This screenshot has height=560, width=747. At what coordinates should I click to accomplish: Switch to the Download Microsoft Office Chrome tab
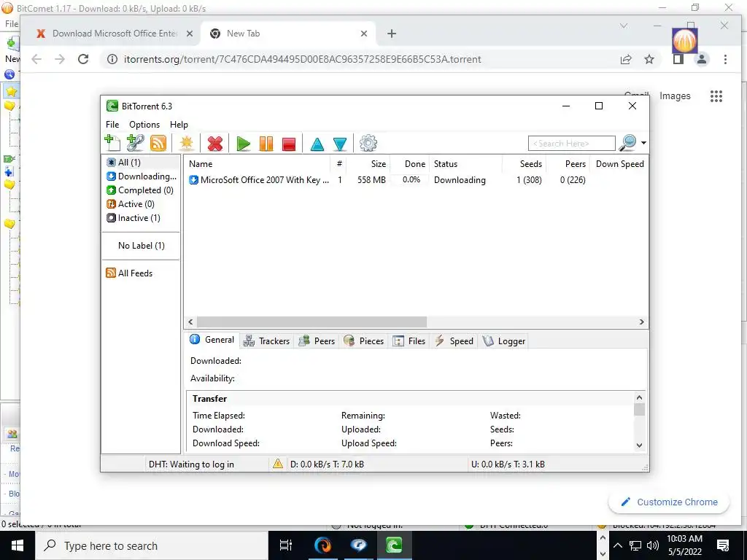click(115, 34)
